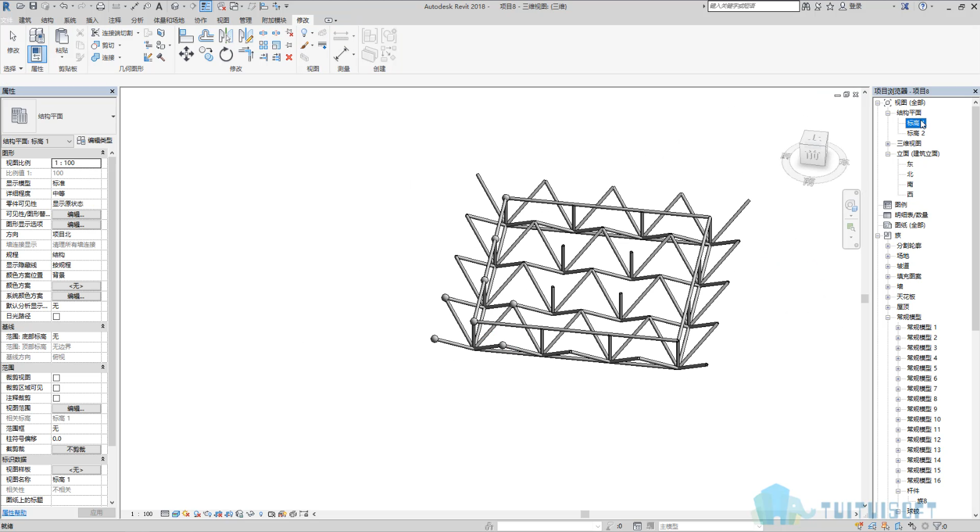980x532 pixels.
Task: Click the Trim/Extend to corner icon
Action: coord(246,54)
